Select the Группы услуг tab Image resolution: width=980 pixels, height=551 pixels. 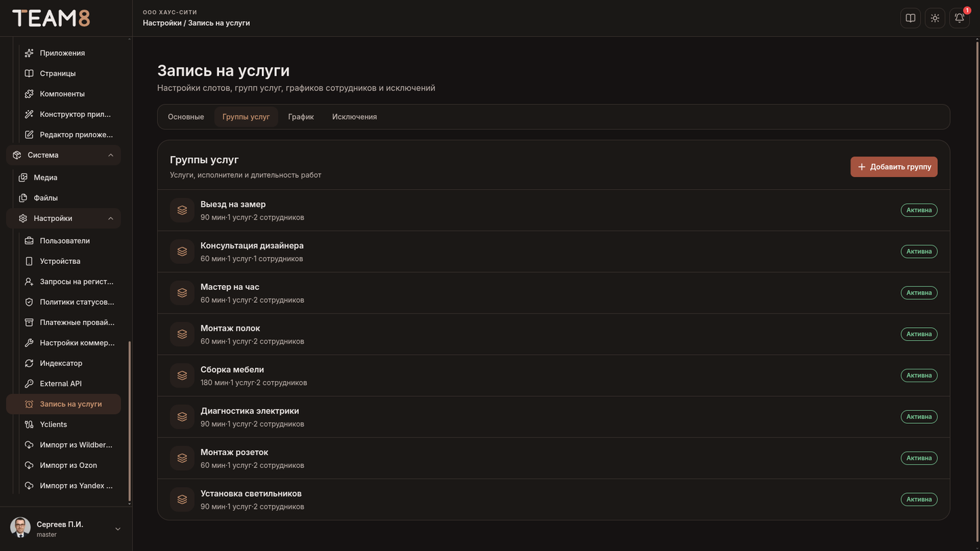pyautogui.click(x=246, y=117)
